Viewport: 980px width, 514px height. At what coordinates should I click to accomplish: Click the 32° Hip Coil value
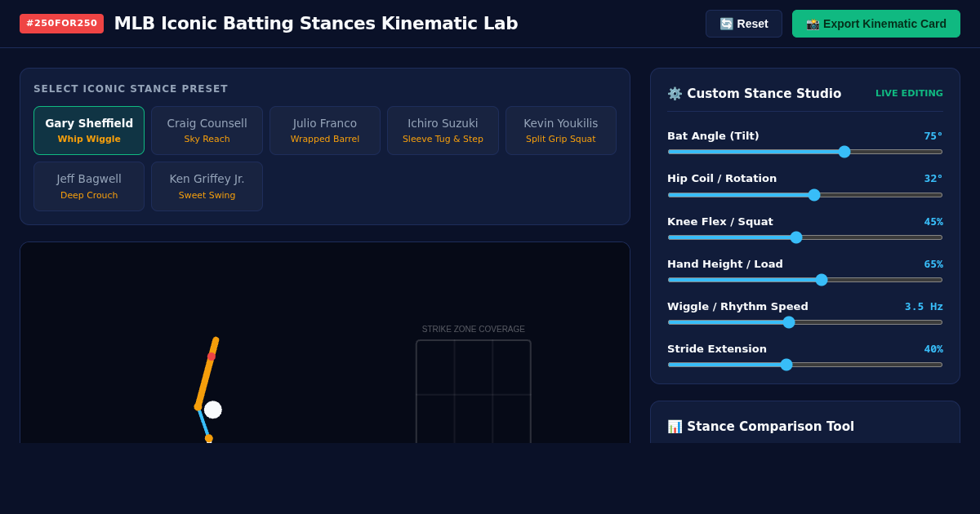[933, 179]
